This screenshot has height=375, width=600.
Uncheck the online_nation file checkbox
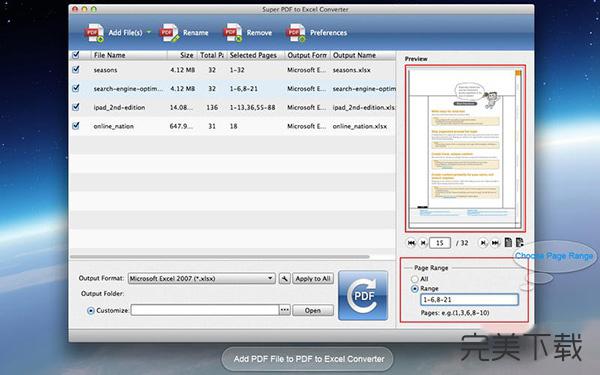point(76,126)
